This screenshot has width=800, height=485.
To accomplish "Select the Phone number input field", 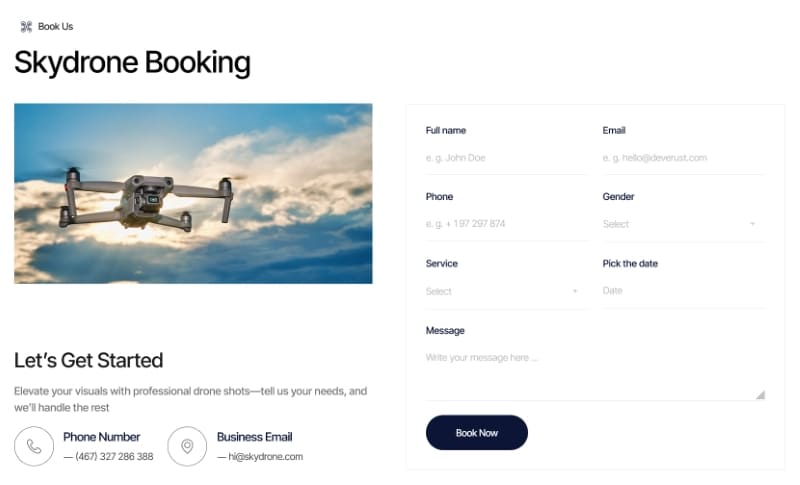I will [506, 224].
